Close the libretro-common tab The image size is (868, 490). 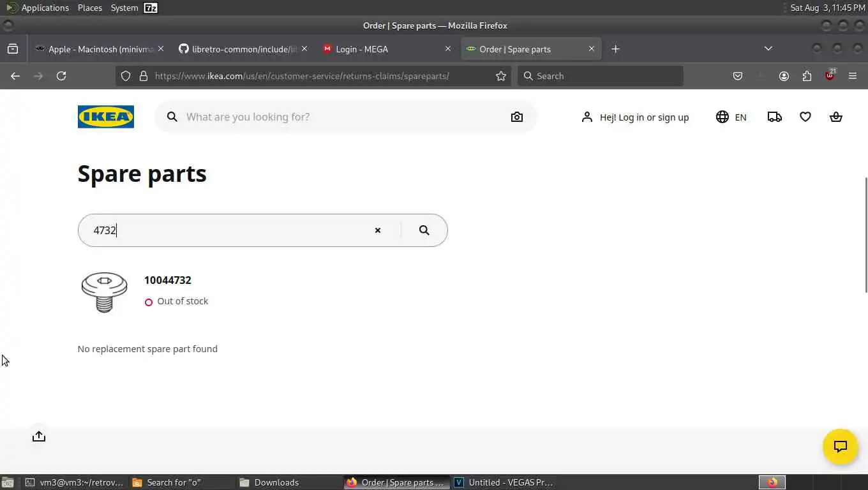(x=304, y=48)
